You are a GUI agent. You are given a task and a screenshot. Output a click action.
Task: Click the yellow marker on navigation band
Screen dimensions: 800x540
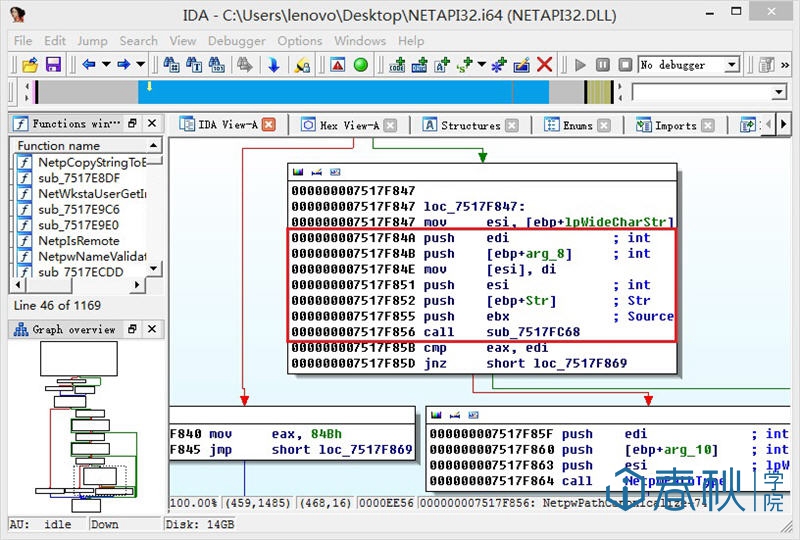149,86
